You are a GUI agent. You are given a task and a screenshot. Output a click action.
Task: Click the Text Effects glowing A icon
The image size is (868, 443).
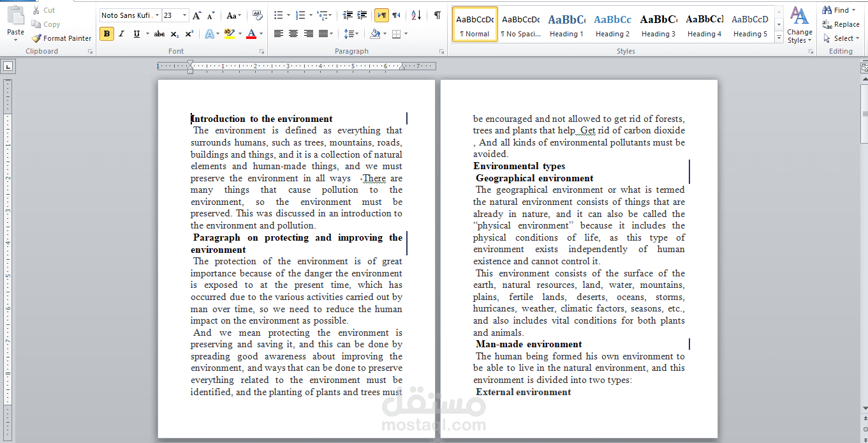[x=209, y=34]
